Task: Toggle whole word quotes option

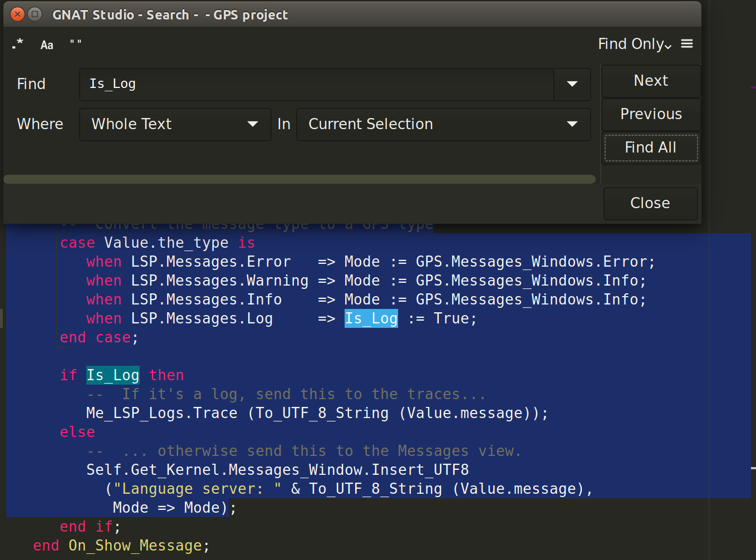Action: pos(76,44)
